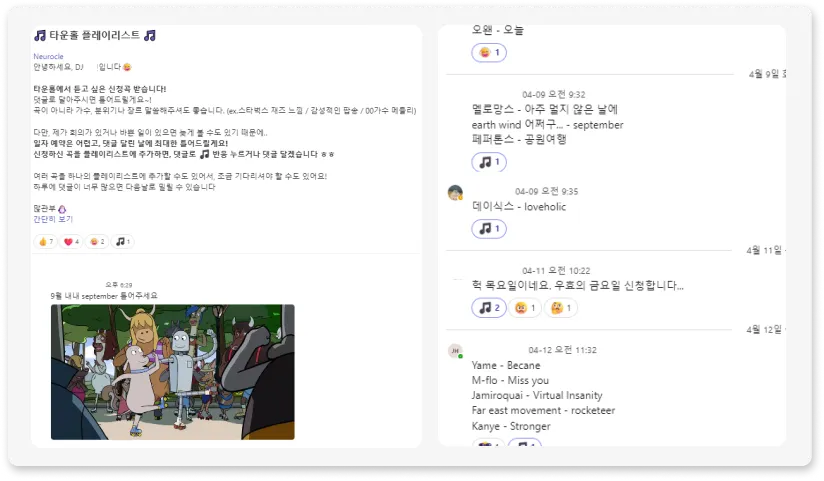Select the Kanye - Stronger line
Viewport: 824px width, 481px height.
[x=511, y=426]
